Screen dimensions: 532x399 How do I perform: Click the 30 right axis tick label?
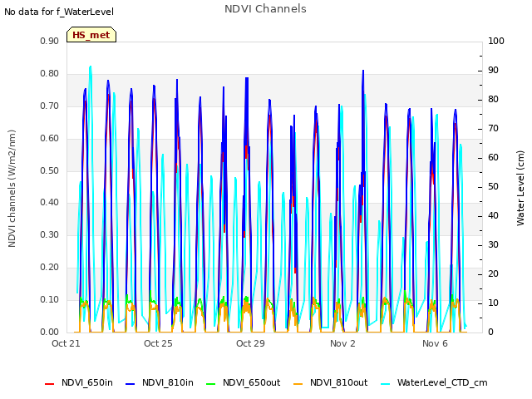pyautogui.click(x=493, y=245)
